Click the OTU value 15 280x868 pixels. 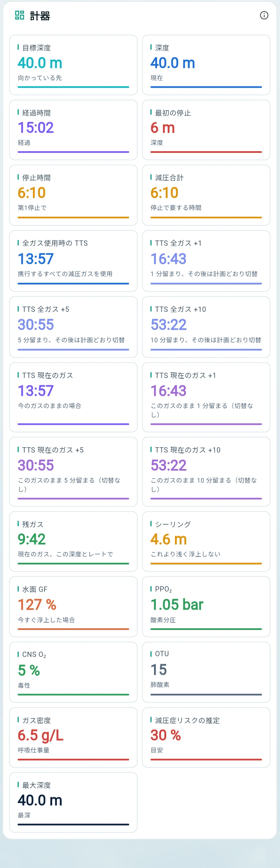(159, 670)
